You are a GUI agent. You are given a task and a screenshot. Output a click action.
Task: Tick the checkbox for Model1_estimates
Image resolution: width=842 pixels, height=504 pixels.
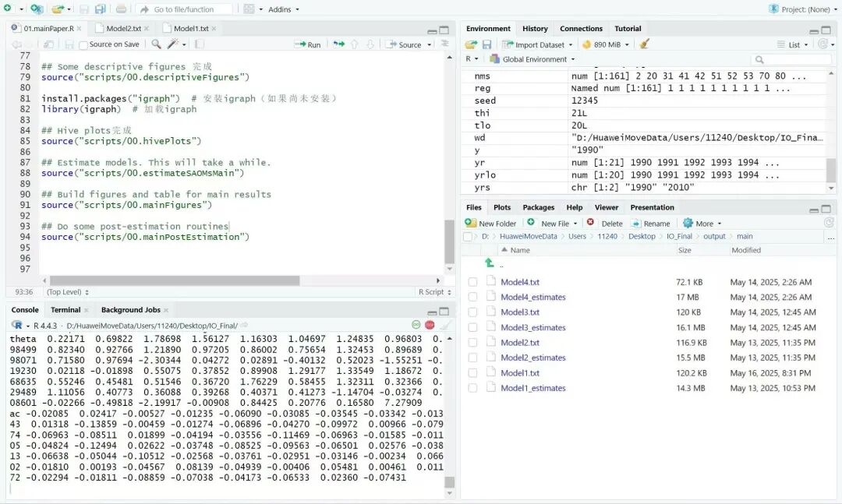[472, 388]
